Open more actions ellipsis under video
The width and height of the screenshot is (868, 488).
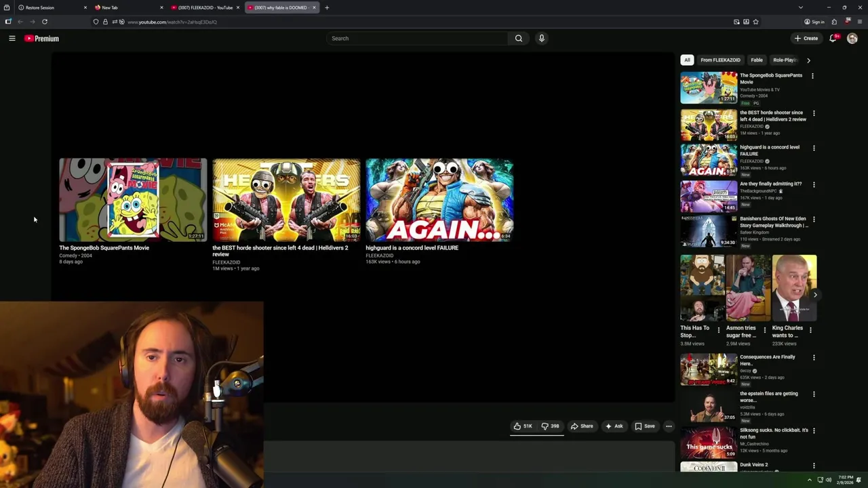pyautogui.click(x=669, y=426)
